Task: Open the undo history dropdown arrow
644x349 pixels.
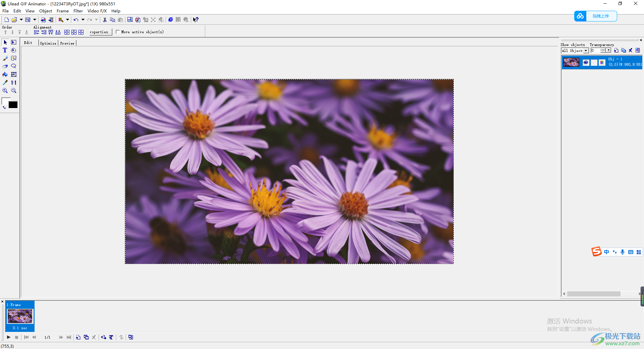Action: (83, 20)
